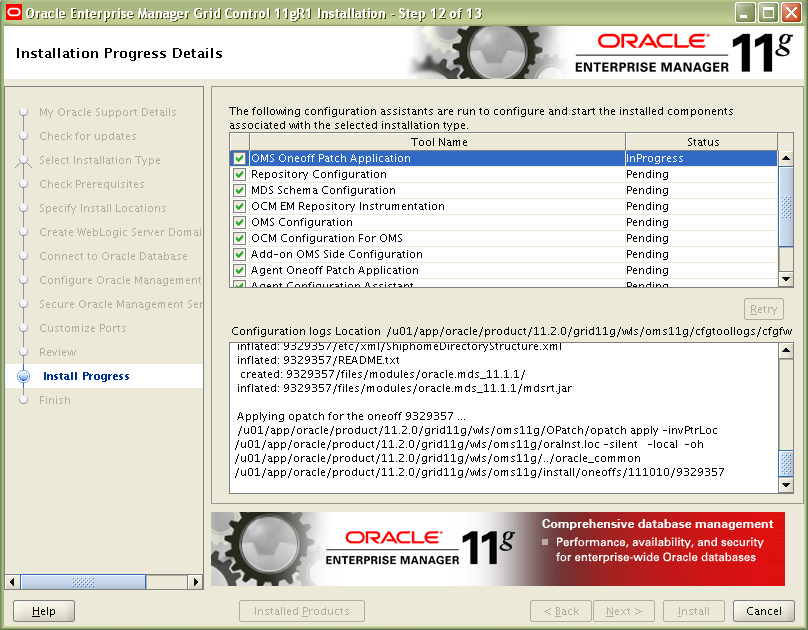The width and height of the screenshot is (808, 630).
Task: Select the Check Prerequisites step
Action: [x=92, y=184]
